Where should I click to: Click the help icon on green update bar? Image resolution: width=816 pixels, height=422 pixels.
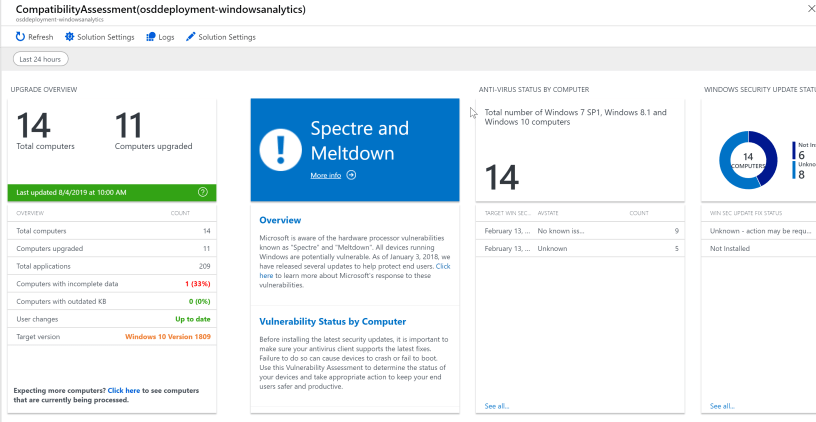coord(203,191)
